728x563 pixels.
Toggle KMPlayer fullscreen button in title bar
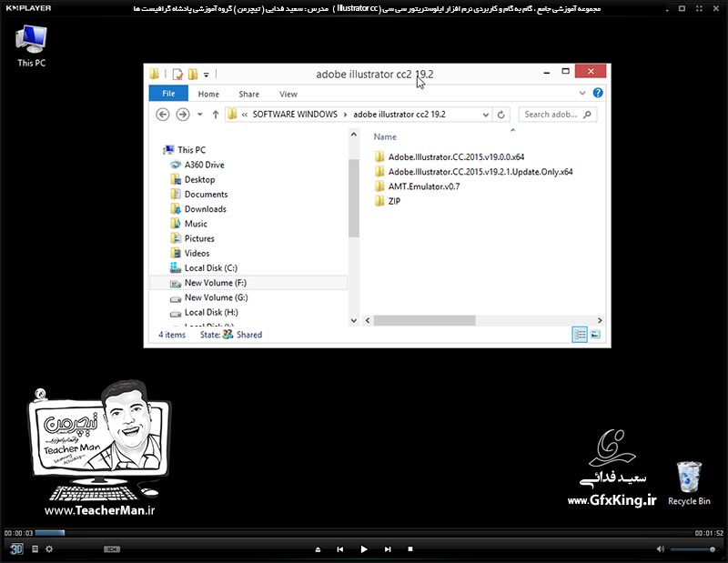coord(699,8)
